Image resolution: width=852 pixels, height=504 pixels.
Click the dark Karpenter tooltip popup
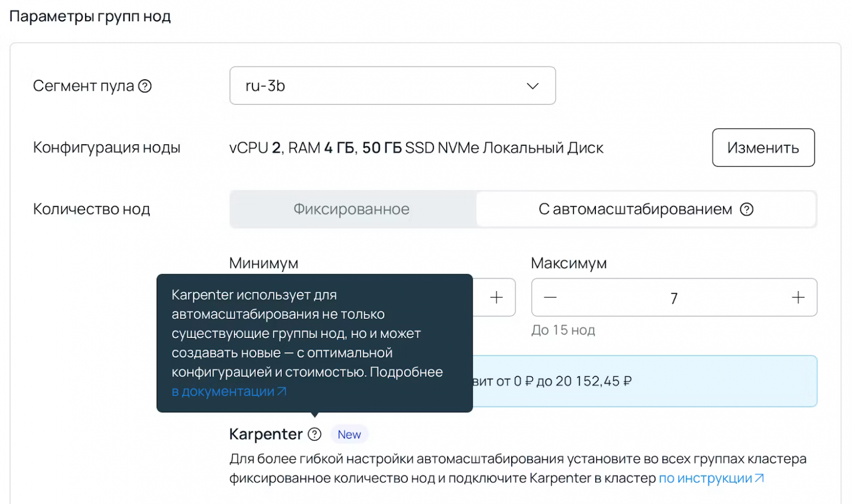pos(315,342)
